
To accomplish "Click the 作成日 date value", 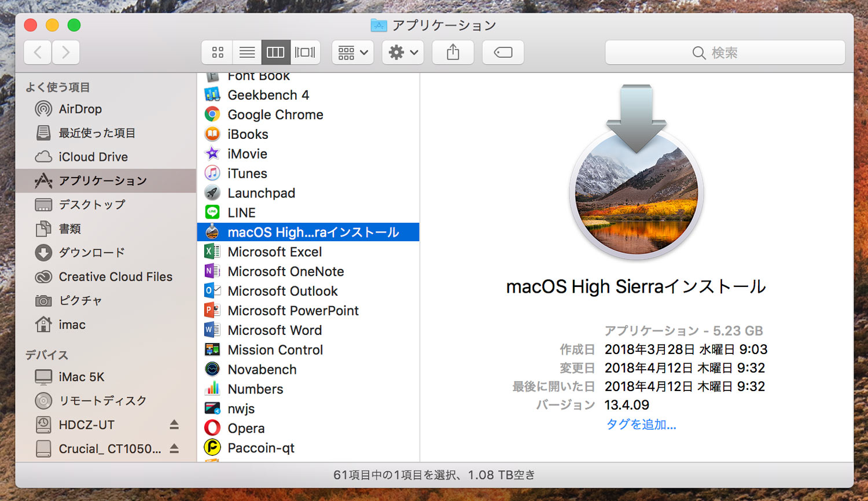I will pyautogui.click(x=686, y=349).
